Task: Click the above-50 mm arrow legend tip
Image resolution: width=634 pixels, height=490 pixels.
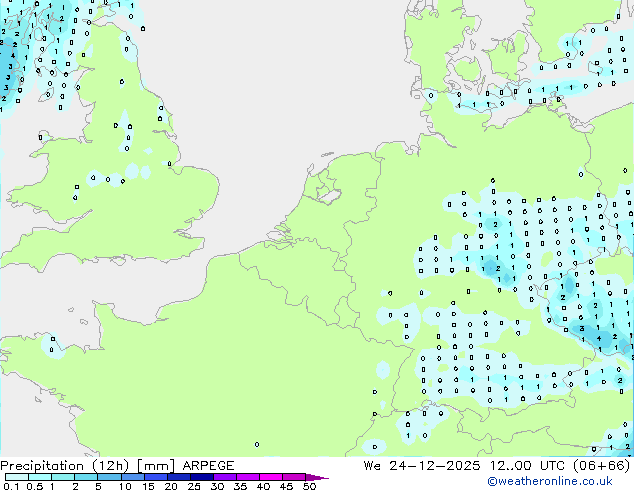Action: point(317,477)
